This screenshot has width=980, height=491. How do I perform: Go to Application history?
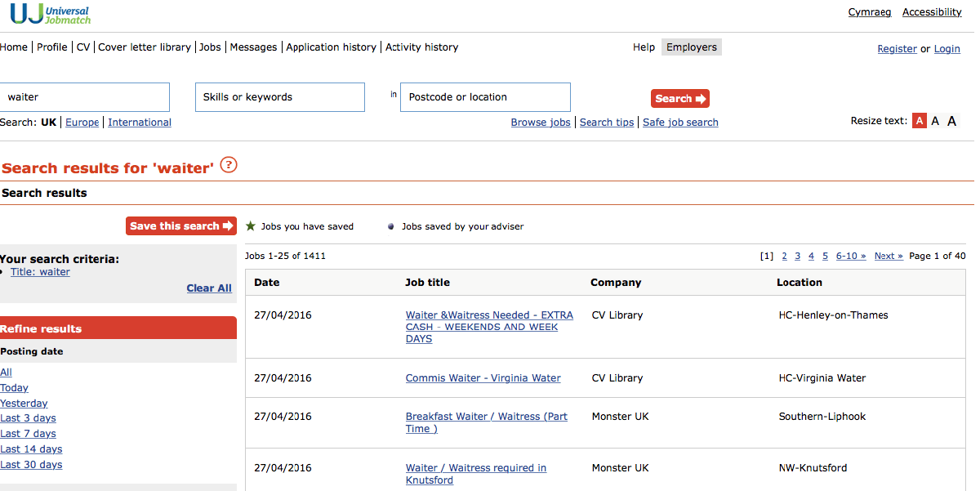331,47
